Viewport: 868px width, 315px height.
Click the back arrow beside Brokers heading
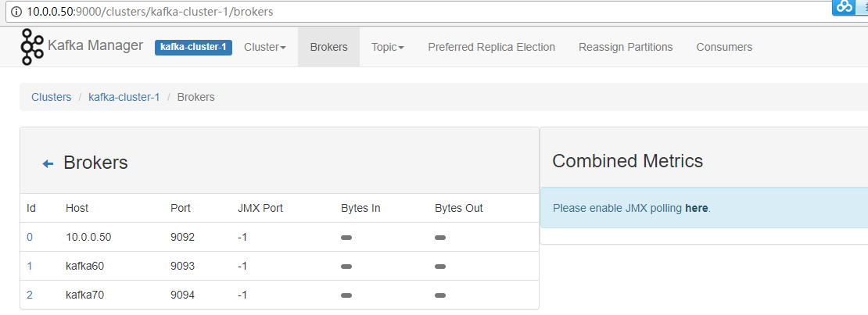(48, 163)
